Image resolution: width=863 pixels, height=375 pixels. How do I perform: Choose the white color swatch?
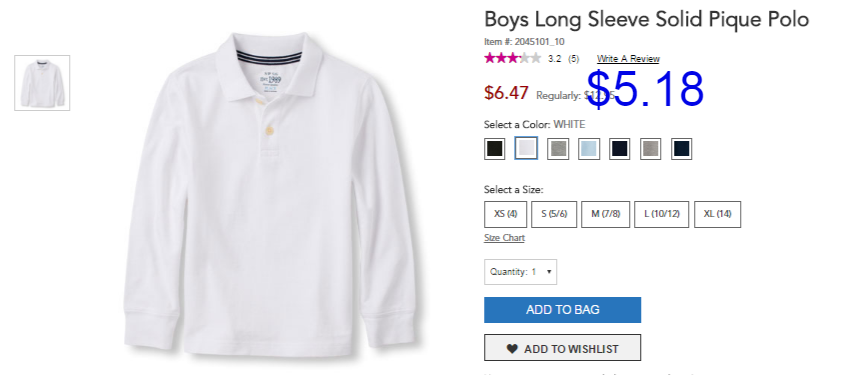pyautogui.click(x=526, y=149)
